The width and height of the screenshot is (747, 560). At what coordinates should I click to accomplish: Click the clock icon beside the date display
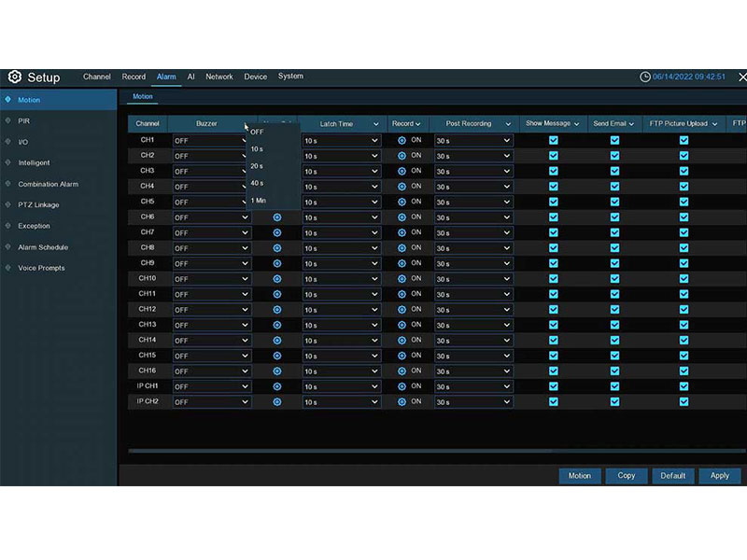(x=645, y=77)
